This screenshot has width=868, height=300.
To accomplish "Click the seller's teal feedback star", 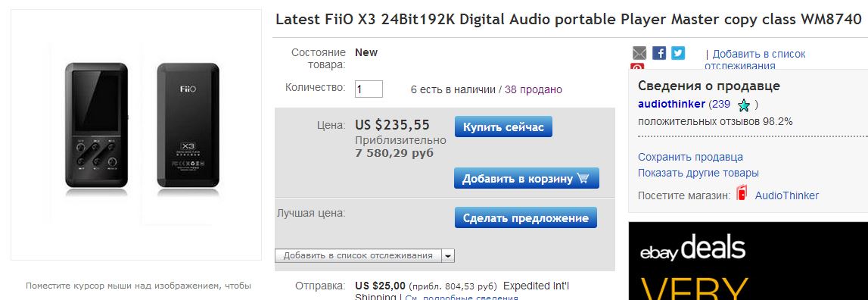I will coord(744,105).
